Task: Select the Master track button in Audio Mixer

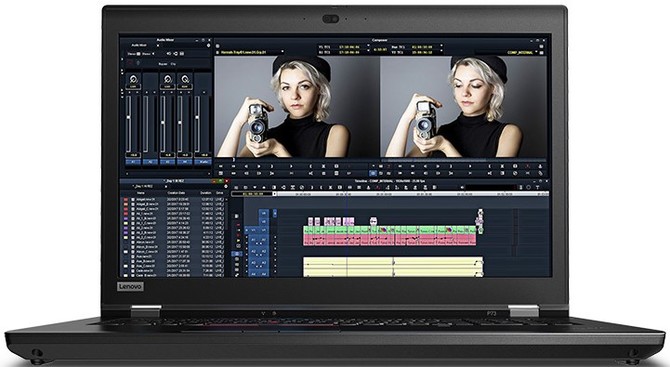Action: click(203, 162)
